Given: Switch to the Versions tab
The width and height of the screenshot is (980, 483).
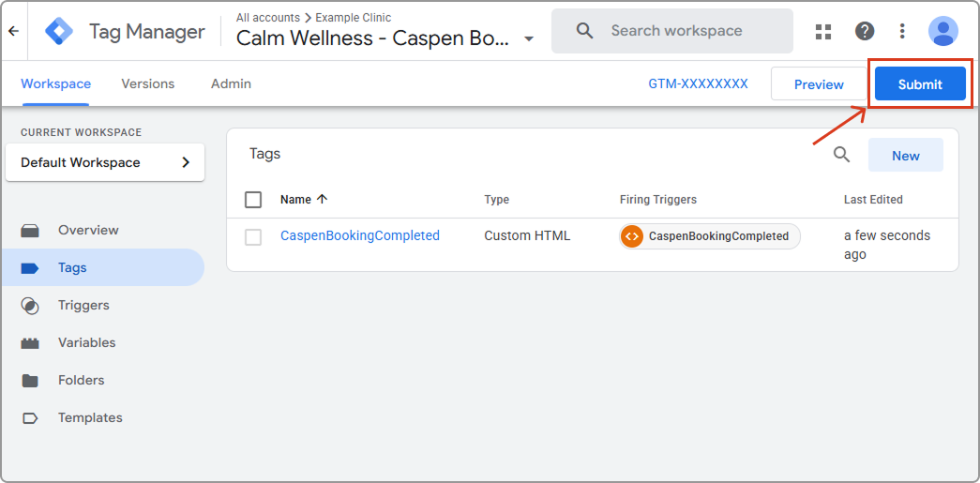Looking at the screenshot, I should 147,83.
